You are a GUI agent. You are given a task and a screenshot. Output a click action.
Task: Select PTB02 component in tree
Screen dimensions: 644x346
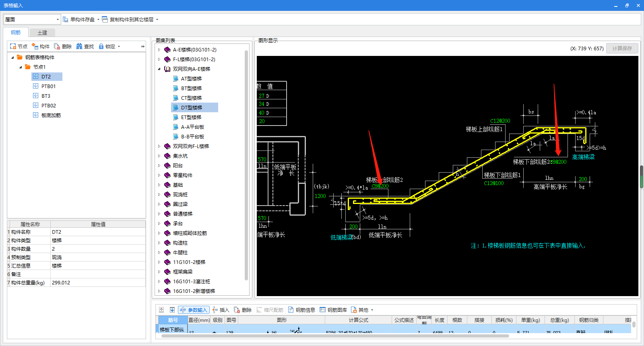pyautogui.click(x=48, y=106)
